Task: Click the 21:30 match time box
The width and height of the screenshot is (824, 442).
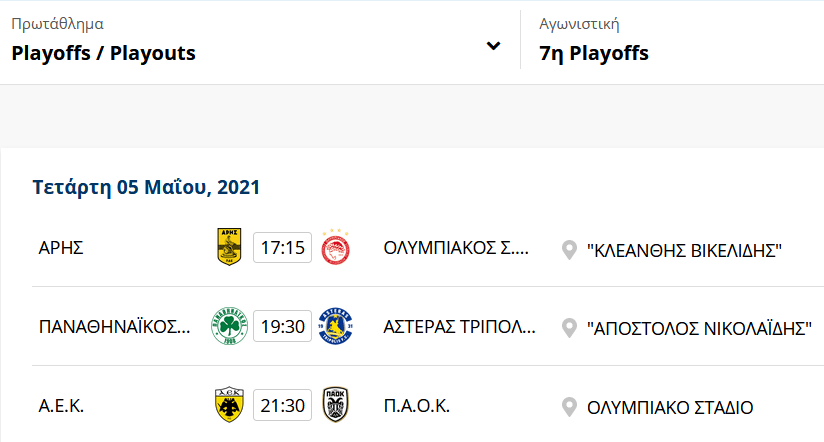Action: click(x=283, y=406)
